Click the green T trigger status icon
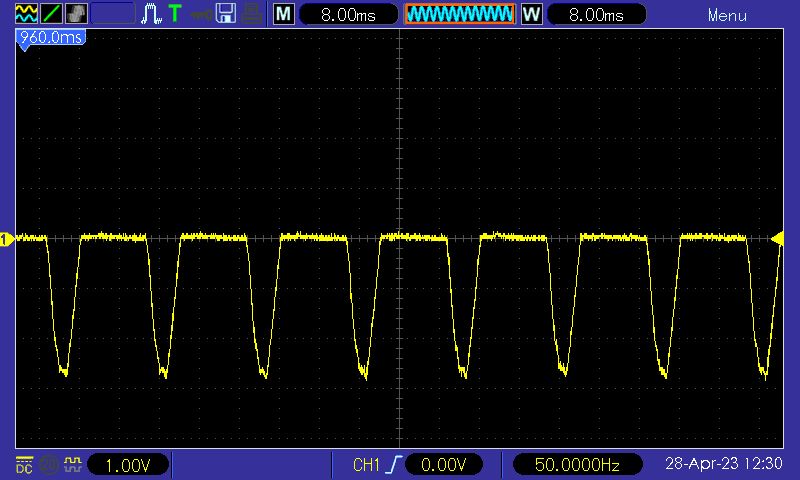Image resolution: width=800 pixels, height=480 pixels. (175, 14)
